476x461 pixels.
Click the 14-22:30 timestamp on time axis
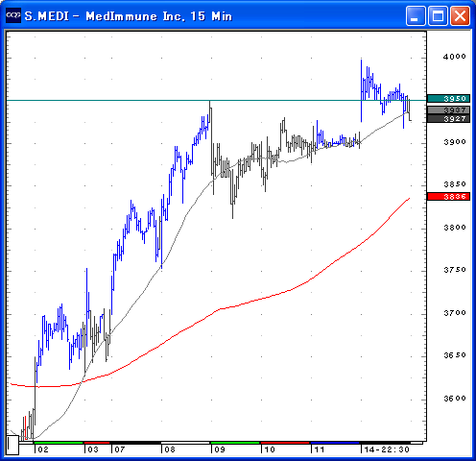click(x=387, y=449)
